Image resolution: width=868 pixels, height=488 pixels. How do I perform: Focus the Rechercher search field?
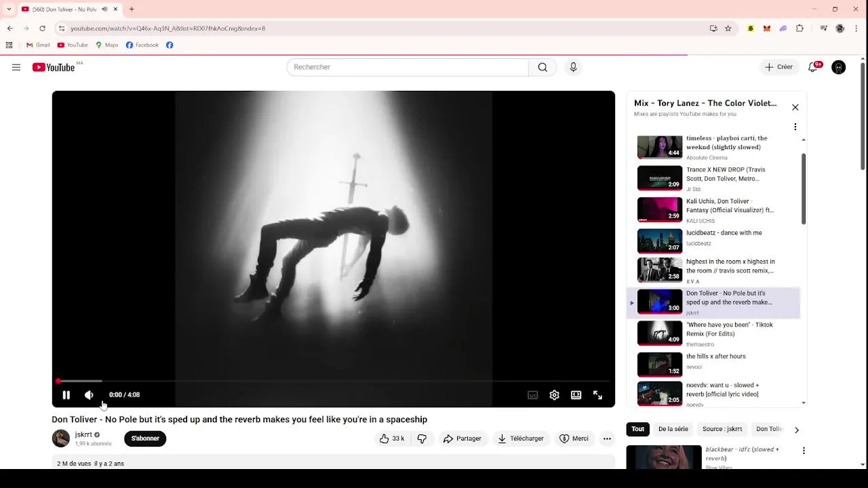(x=407, y=67)
